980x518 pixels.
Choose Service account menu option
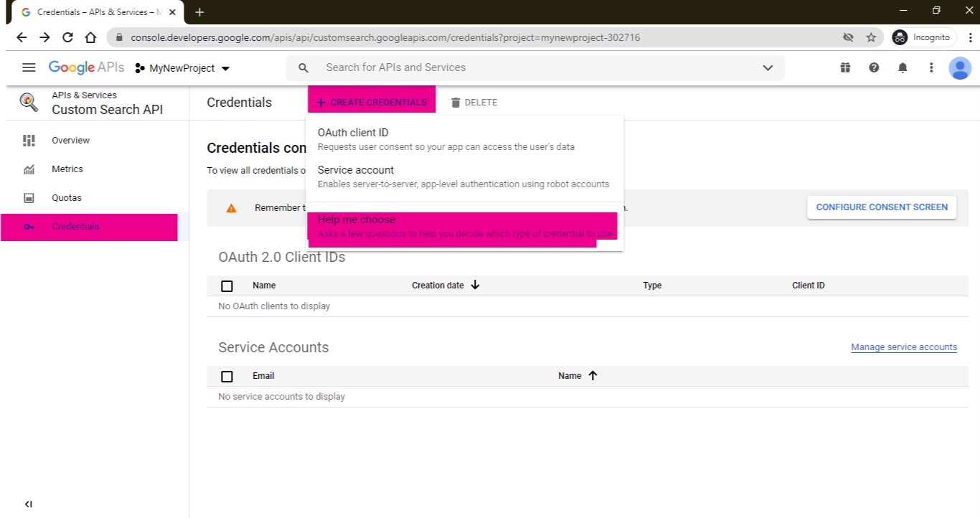(356, 170)
